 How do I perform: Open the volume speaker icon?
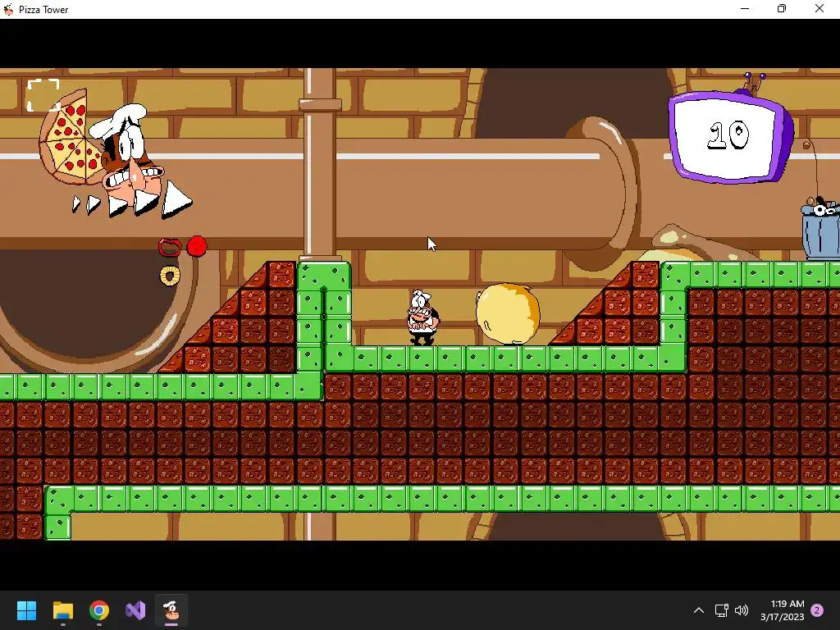click(742, 610)
